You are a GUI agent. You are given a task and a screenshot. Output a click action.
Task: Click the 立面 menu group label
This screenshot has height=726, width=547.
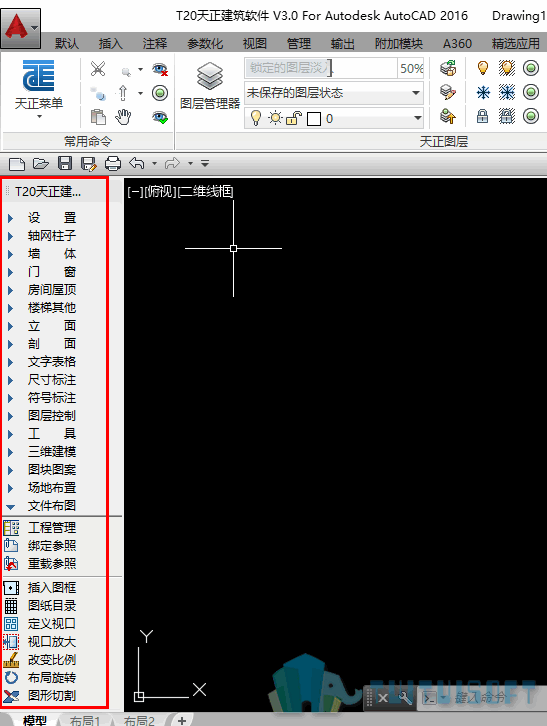(x=52, y=326)
